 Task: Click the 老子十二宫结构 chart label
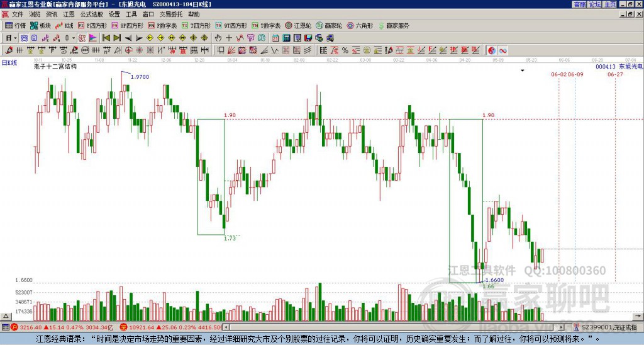(x=55, y=66)
